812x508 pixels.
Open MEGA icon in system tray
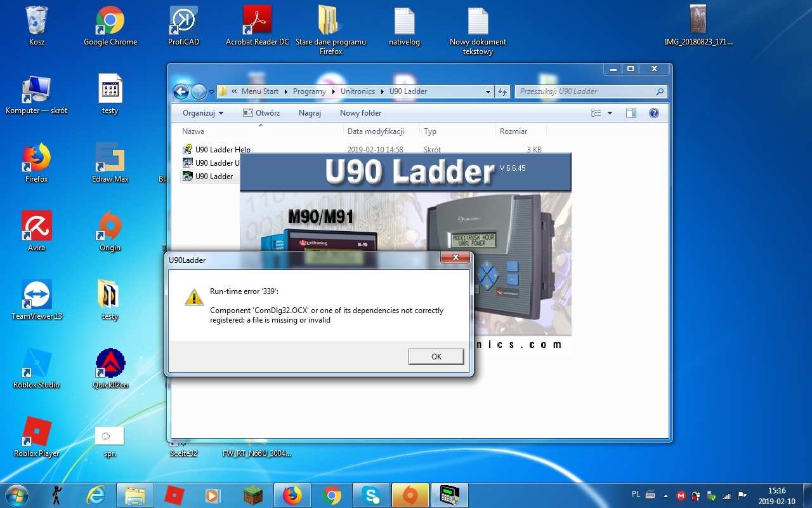pos(681,495)
